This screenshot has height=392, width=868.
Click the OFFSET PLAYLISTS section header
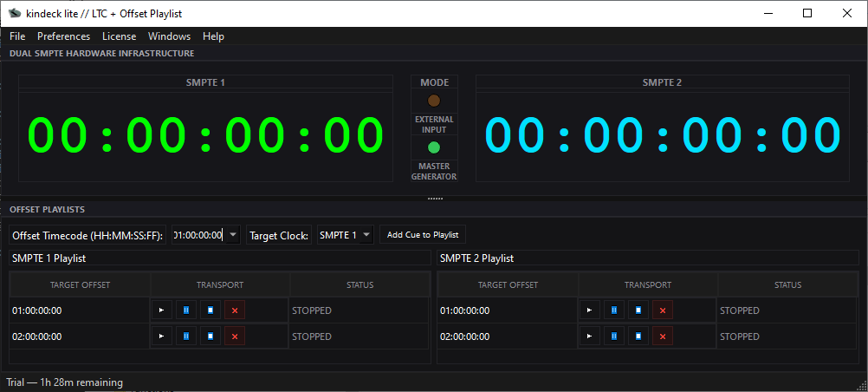(47, 210)
